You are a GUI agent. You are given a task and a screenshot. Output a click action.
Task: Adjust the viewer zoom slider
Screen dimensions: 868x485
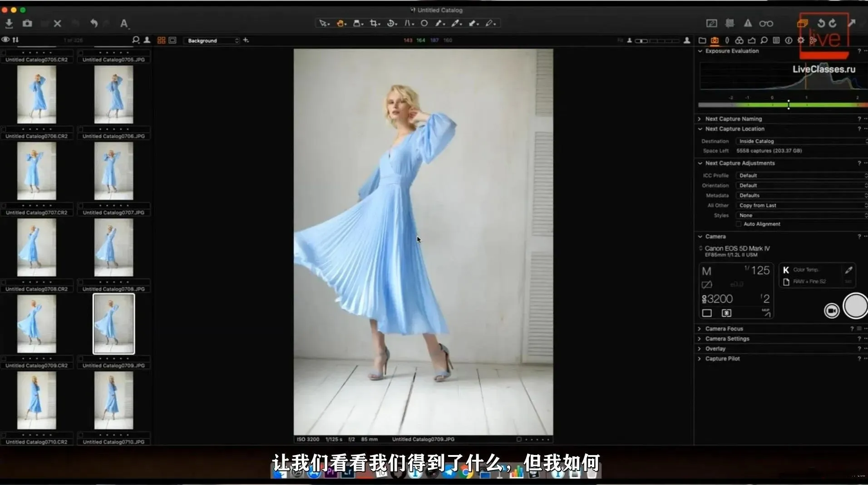tap(657, 41)
